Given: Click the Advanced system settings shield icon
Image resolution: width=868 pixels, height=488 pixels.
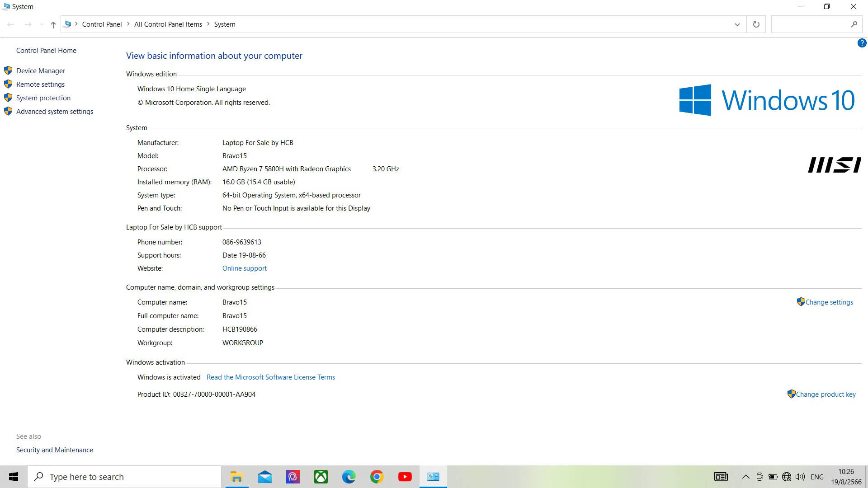Looking at the screenshot, I should pos(8,111).
